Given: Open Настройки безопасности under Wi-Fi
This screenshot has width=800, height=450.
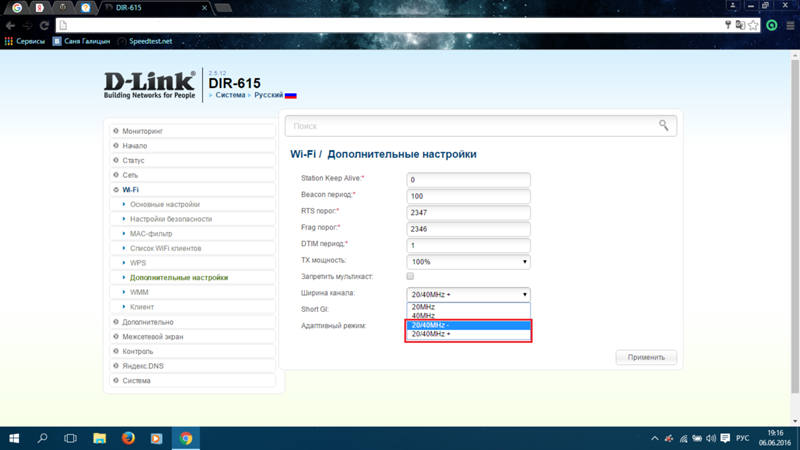Looking at the screenshot, I should (x=192, y=219).
